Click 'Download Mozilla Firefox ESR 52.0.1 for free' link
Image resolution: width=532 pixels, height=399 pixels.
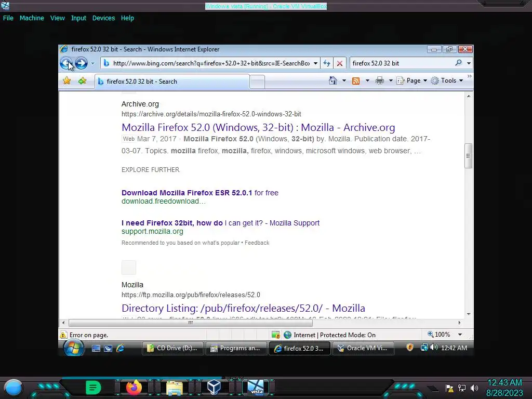pos(200,193)
